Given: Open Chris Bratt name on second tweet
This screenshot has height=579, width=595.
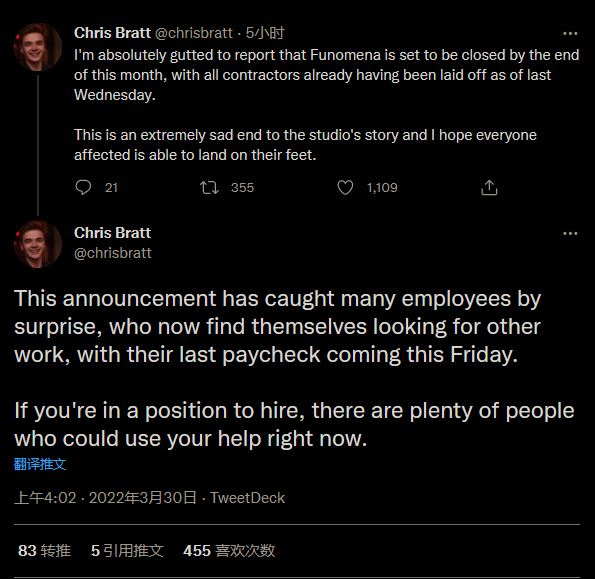Looking at the screenshot, I should [x=112, y=233].
